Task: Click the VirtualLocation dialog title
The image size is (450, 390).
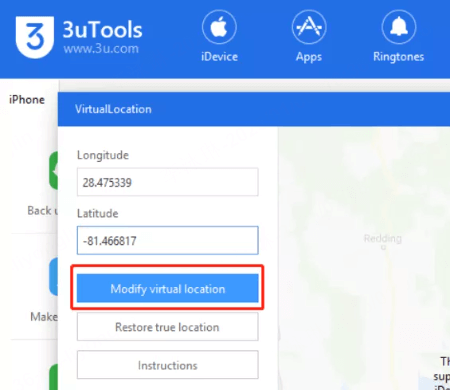Action: [x=113, y=109]
